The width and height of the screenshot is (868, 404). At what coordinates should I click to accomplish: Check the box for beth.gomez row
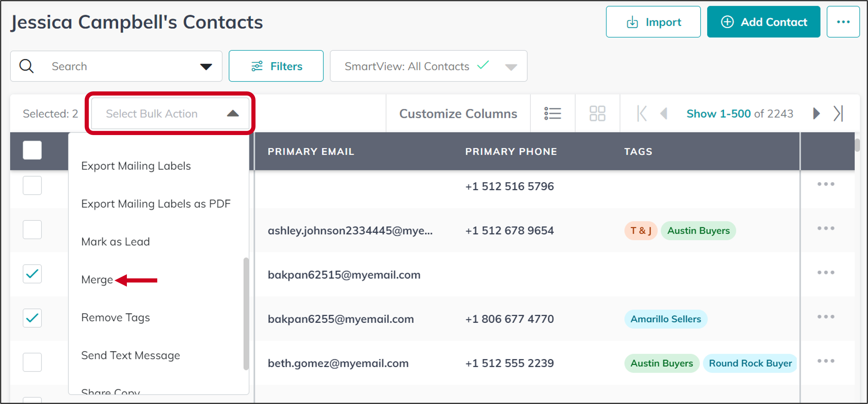click(x=32, y=362)
